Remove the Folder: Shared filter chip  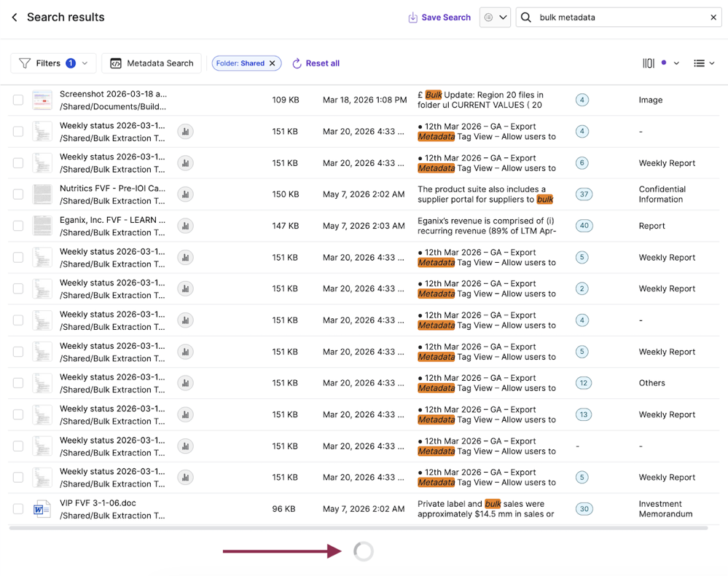click(x=273, y=63)
